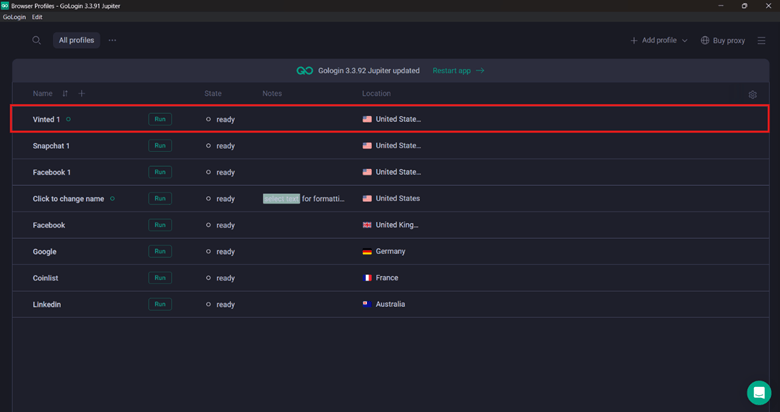Open the GoLogin menu in menu bar
This screenshot has height=412, width=780.
(x=14, y=17)
